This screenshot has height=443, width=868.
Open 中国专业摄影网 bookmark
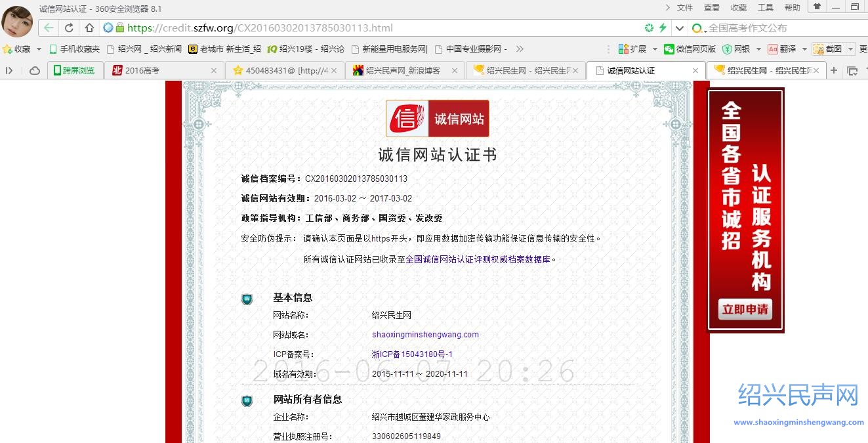pyautogui.click(x=472, y=49)
